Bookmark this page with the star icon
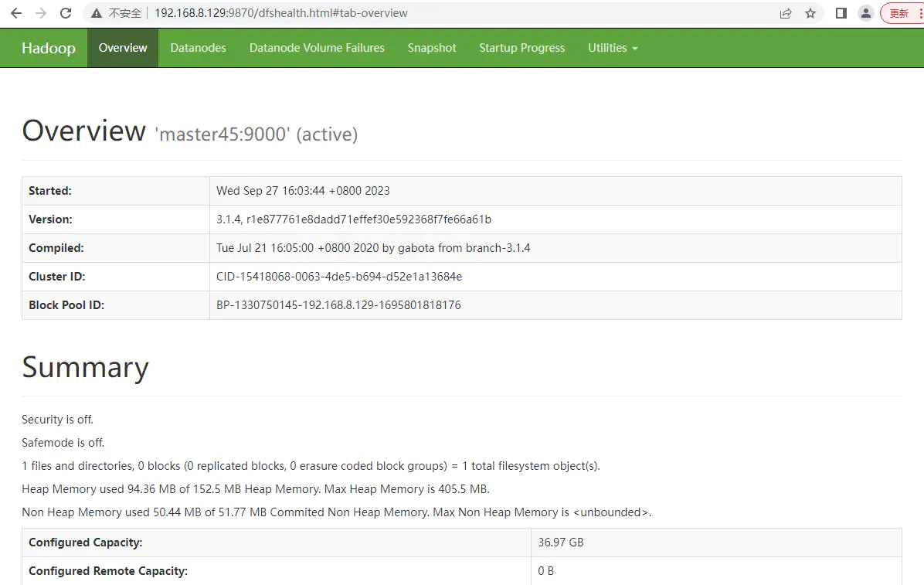The width and height of the screenshot is (924, 585). click(x=810, y=13)
